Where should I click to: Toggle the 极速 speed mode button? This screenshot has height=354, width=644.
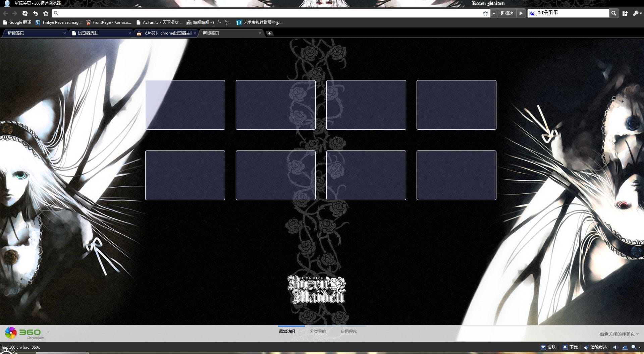coord(507,13)
